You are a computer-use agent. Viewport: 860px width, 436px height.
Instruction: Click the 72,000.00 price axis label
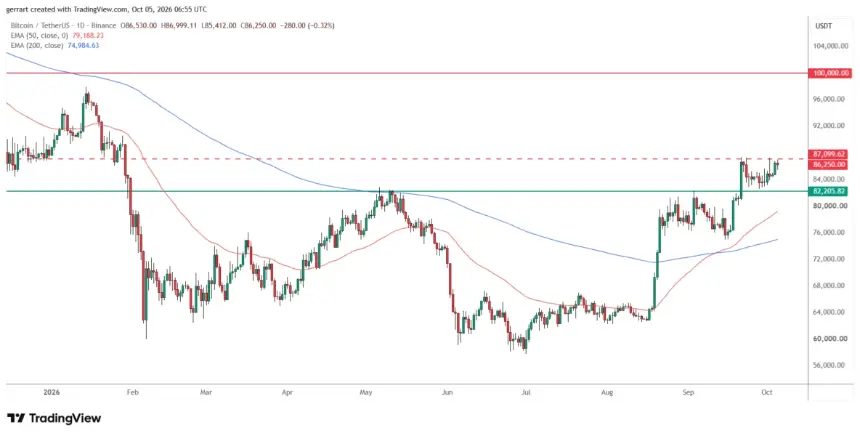[x=831, y=259]
